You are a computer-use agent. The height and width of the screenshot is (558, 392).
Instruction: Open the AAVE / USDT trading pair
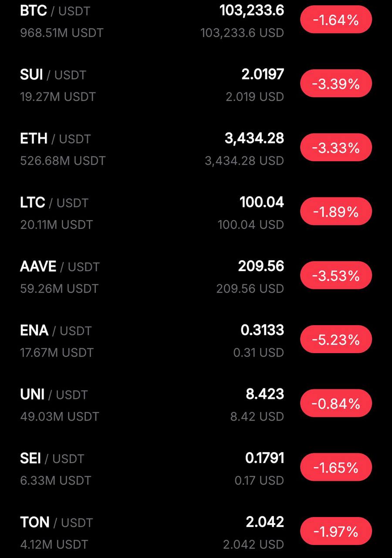pos(60,267)
